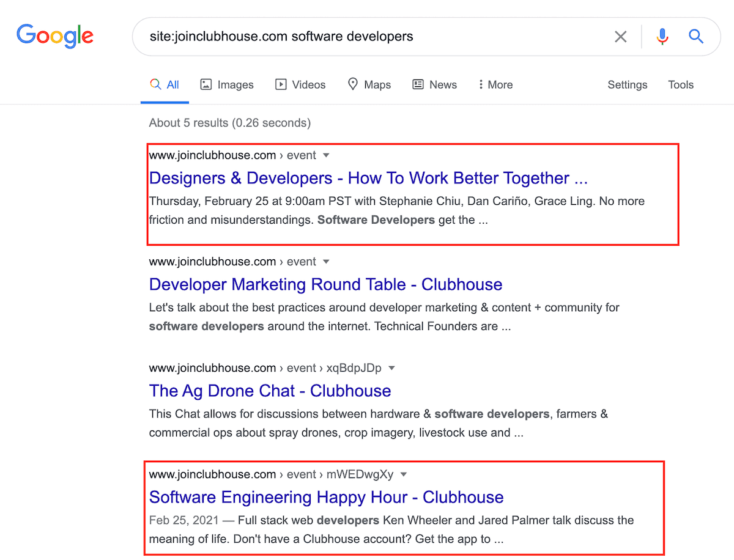Select the All search tab

coord(165,84)
